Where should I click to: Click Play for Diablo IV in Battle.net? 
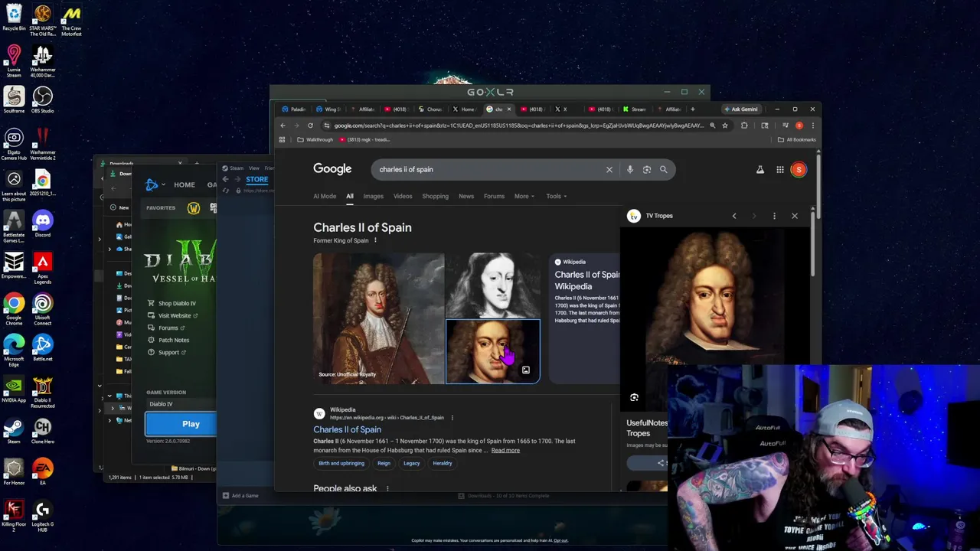pyautogui.click(x=181, y=424)
